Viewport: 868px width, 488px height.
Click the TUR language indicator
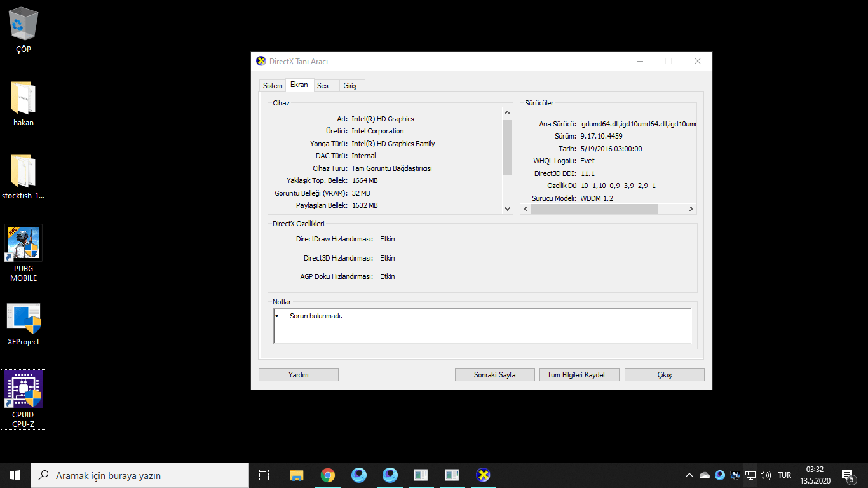pos(785,475)
